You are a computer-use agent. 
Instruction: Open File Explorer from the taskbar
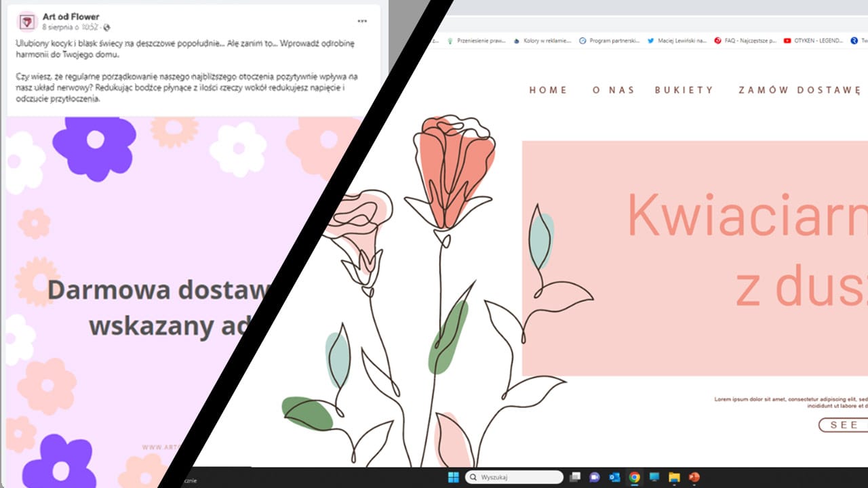(674, 477)
